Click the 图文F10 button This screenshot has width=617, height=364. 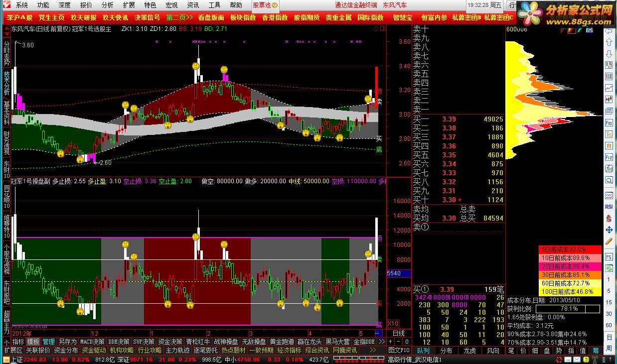[x=399, y=350]
